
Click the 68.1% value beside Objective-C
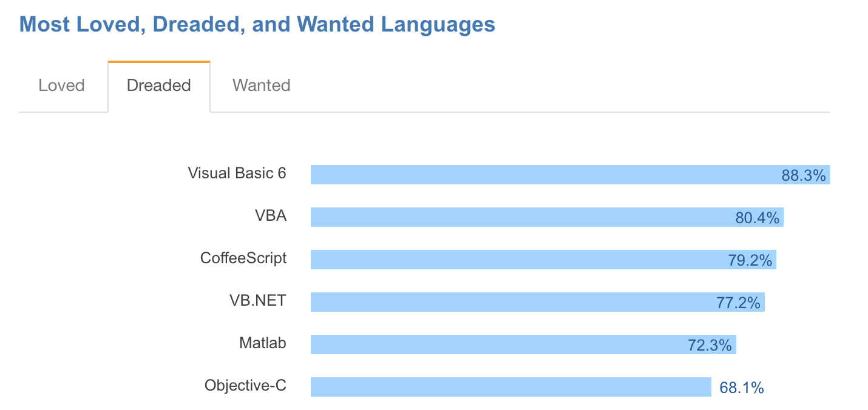[x=741, y=388]
